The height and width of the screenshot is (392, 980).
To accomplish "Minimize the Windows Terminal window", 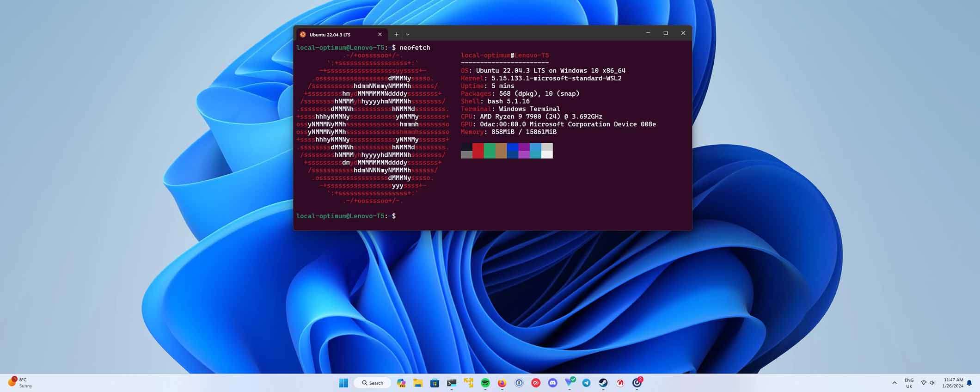I will (648, 33).
